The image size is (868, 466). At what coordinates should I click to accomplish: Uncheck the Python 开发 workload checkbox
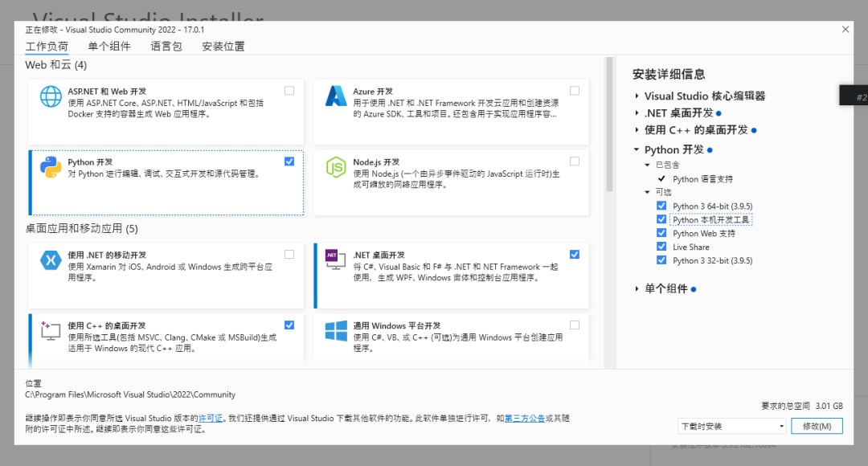tap(289, 161)
